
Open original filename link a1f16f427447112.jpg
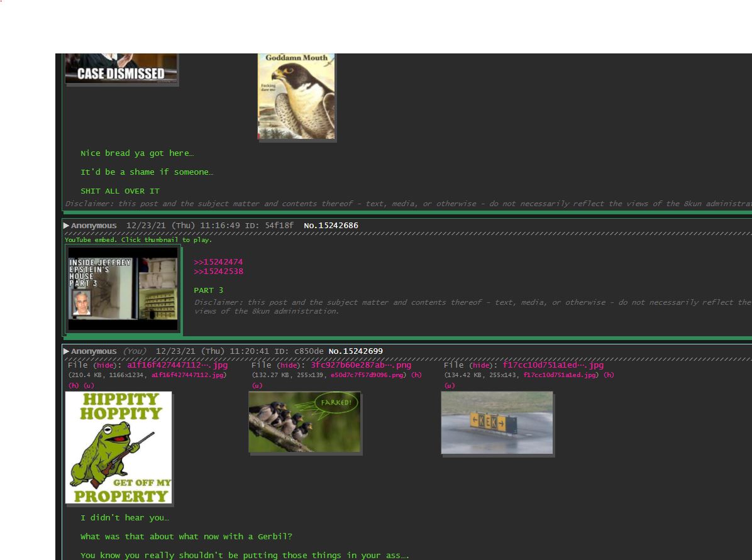click(187, 375)
